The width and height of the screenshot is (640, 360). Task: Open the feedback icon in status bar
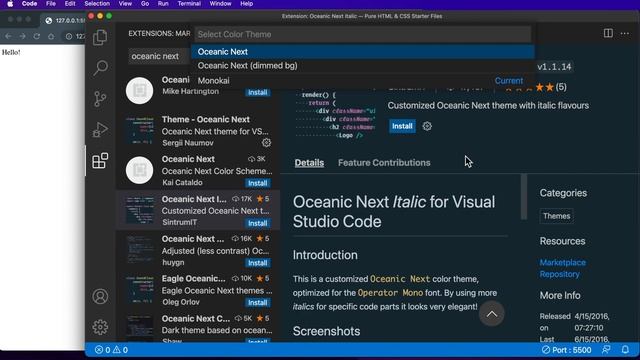(x=606, y=350)
